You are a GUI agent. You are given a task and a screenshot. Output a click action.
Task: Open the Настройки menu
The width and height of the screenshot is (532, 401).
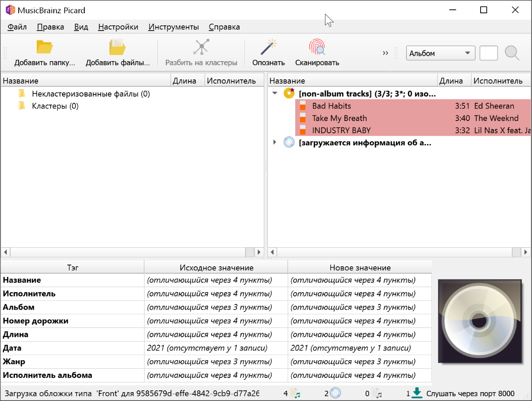click(x=118, y=27)
